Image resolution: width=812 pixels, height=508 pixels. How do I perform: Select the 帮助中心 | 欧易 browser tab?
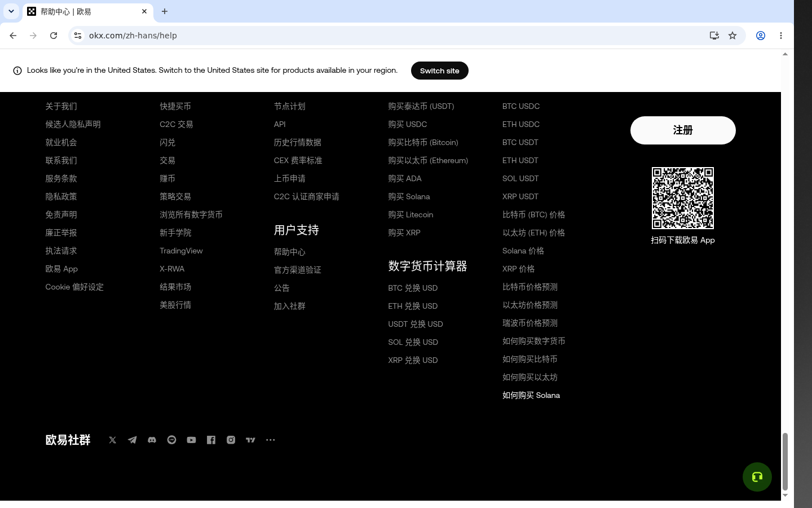pyautogui.click(x=88, y=12)
